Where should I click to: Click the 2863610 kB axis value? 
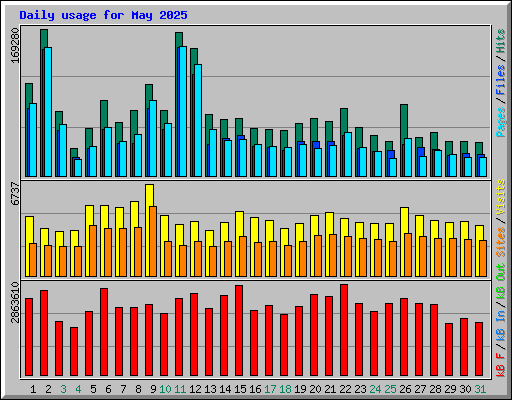point(15,303)
